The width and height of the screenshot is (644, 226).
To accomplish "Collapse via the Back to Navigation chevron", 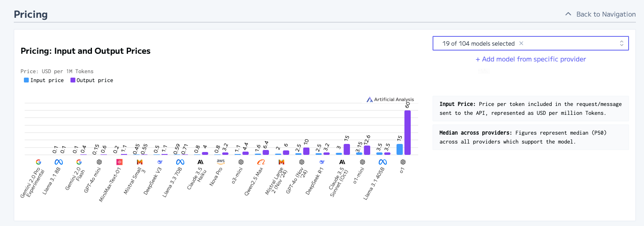I will pos(568,14).
